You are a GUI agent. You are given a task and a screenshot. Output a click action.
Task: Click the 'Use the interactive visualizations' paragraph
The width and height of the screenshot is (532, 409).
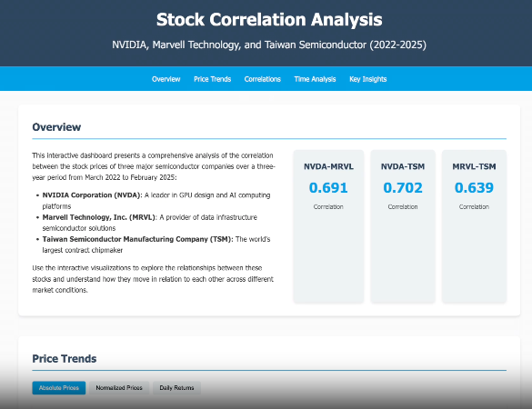point(153,279)
